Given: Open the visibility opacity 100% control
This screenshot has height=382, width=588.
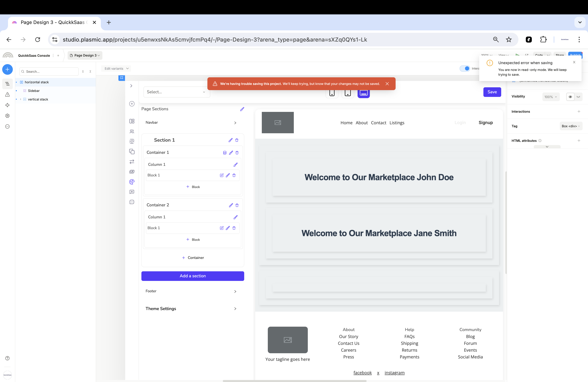Looking at the screenshot, I should (550, 97).
